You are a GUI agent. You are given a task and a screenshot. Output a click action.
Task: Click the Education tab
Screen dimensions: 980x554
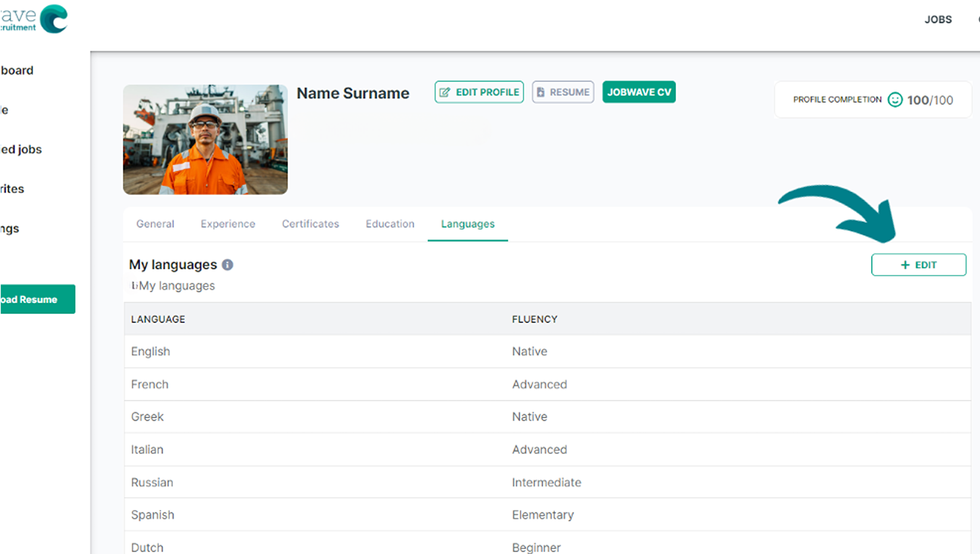click(389, 223)
